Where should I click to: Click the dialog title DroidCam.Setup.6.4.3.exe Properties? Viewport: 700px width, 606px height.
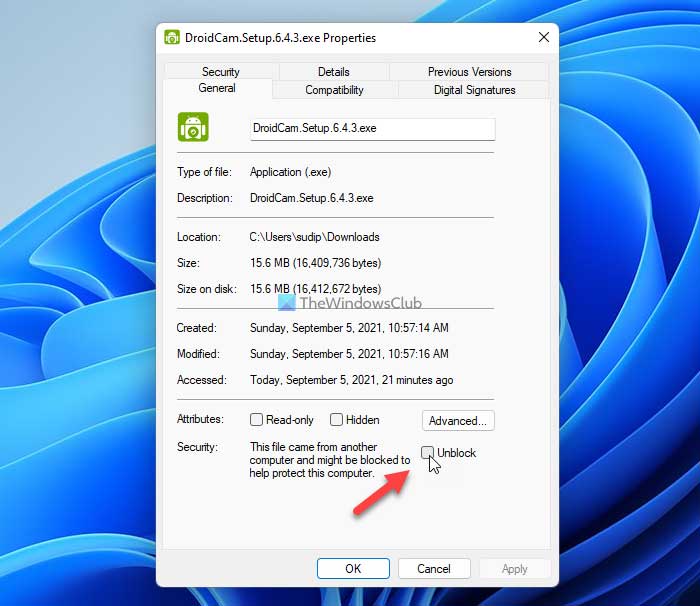[x=280, y=38]
